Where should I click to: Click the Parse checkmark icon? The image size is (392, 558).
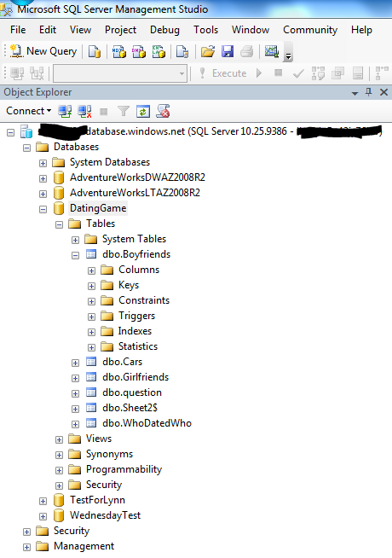tap(298, 73)
